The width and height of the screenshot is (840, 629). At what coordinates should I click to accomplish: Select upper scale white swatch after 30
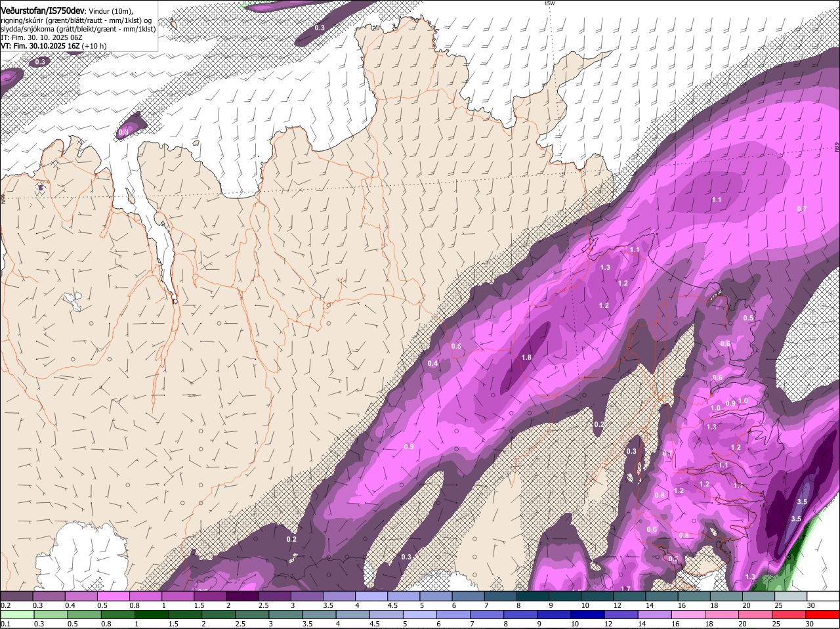823,596
